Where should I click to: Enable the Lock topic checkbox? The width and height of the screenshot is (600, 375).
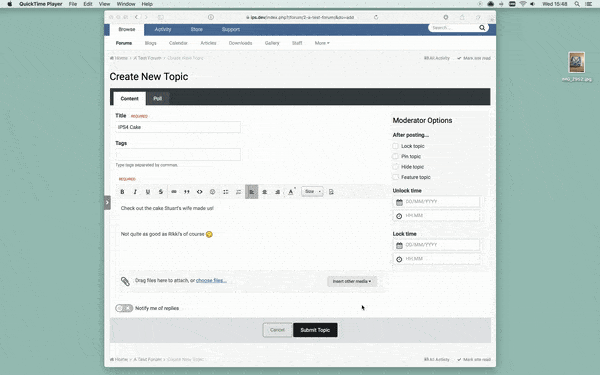click(396, 146)
